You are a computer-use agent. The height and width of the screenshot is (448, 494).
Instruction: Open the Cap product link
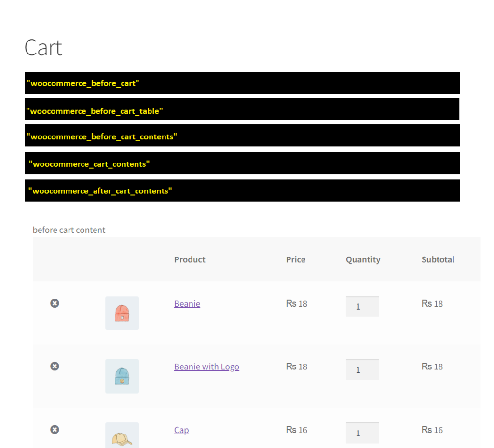tap(181, 430)
